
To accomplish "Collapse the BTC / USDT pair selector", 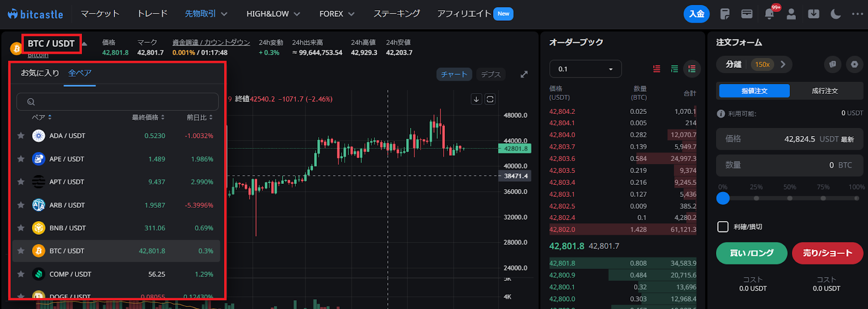I will point(85,44).
